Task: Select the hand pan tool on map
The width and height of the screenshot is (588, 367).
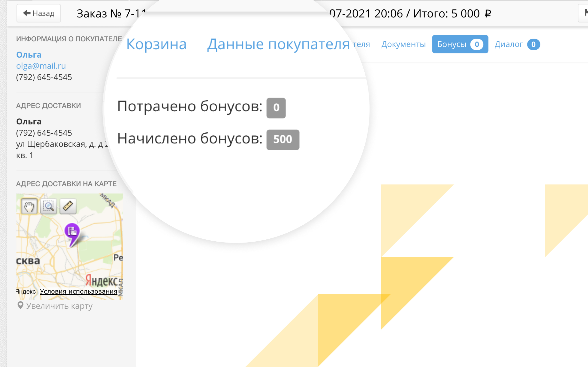Action: [x=29, y=206]
